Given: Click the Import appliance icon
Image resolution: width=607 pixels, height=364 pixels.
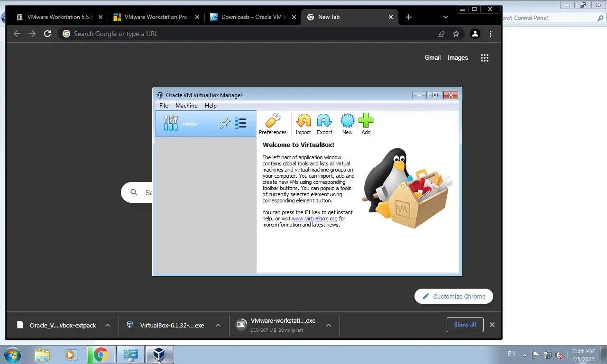Looking at the screenshot, I should click(x=303, y=124).
